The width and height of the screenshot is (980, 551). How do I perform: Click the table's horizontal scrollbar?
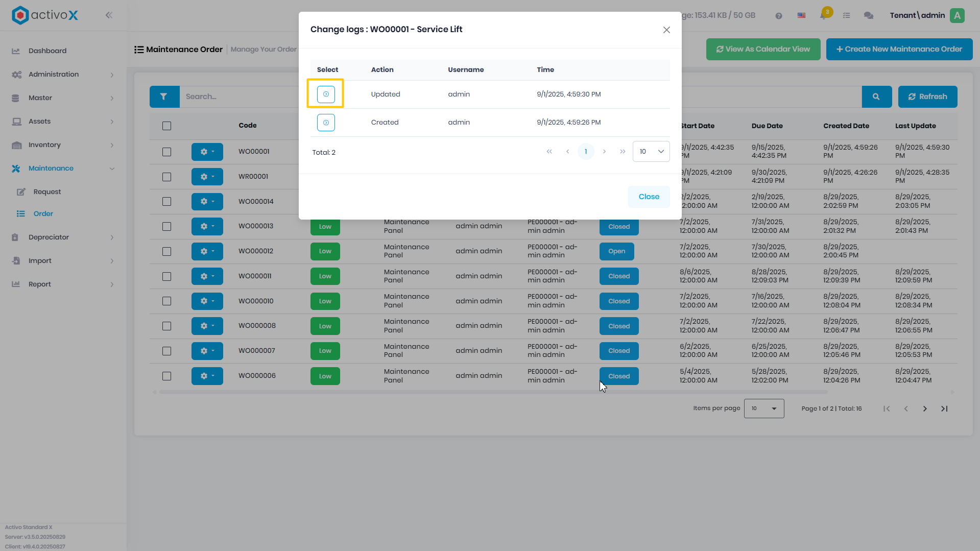(493, 392)
